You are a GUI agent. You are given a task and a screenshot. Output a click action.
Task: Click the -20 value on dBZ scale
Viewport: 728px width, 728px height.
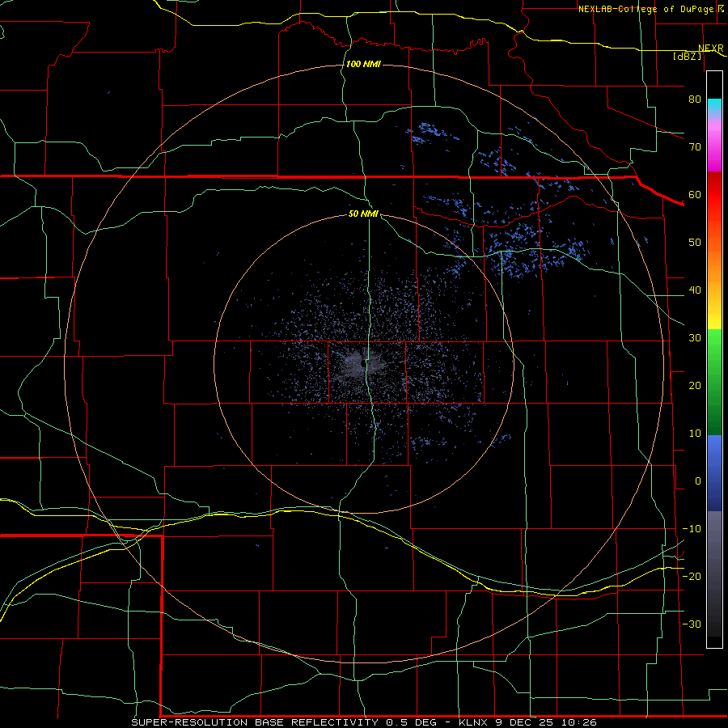click(x=692, y=576)
